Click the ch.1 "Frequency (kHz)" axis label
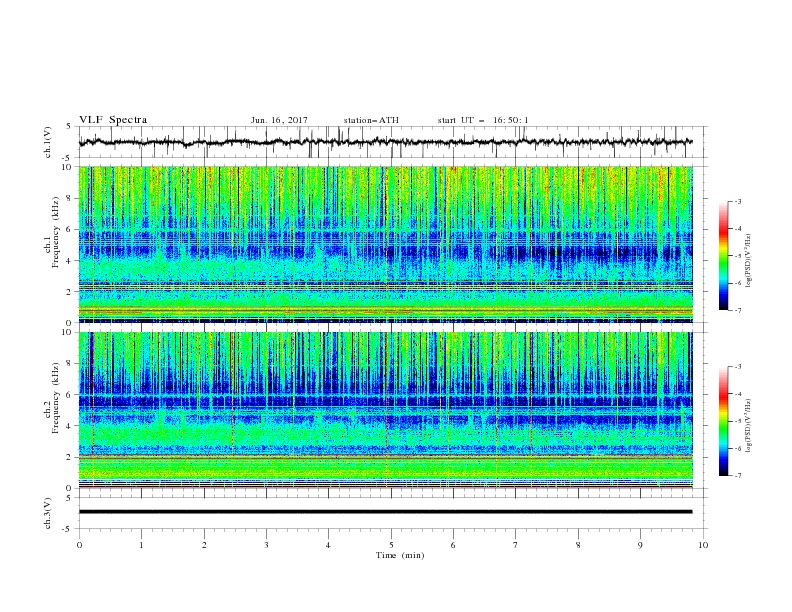 (56, 233)
